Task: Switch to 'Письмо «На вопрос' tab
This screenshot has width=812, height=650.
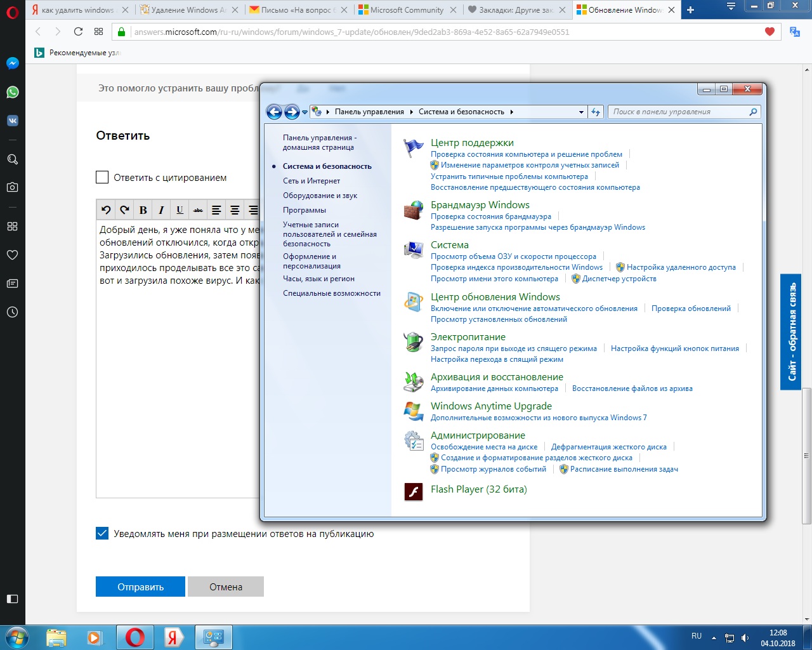Action: [x=299, y=10]
